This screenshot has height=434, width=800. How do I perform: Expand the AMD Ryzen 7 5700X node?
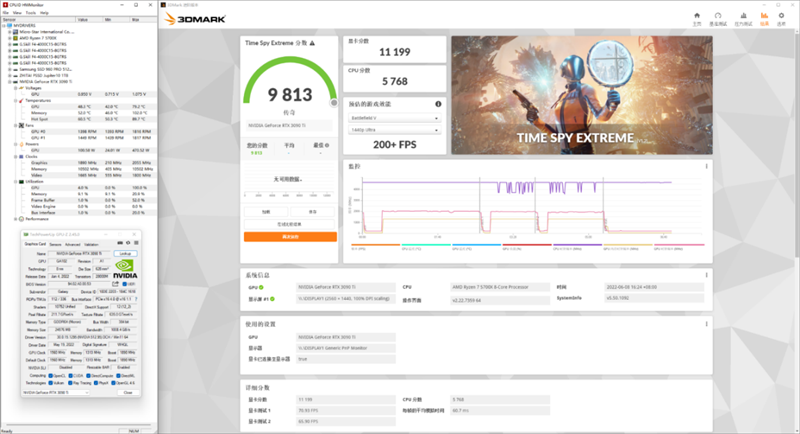(x=9, y=38)
